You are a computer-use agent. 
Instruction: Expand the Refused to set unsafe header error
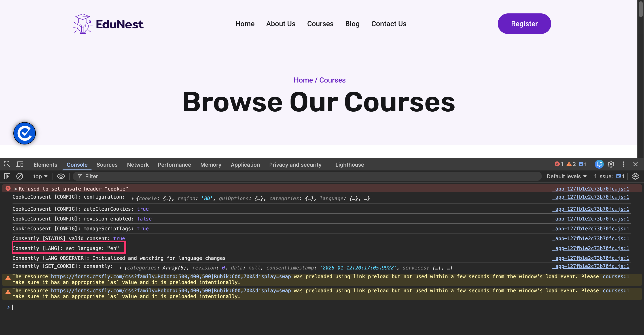click(x=16, y=189)
